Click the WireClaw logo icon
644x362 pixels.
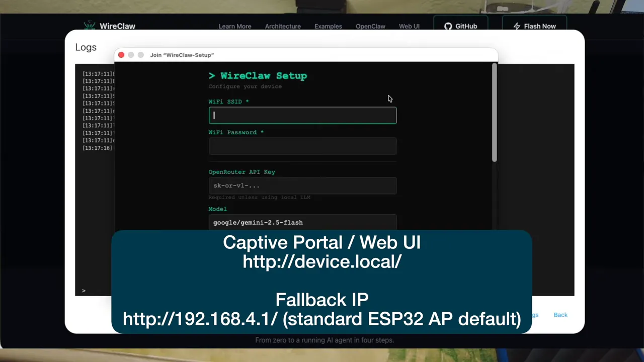tap(90, 25)
